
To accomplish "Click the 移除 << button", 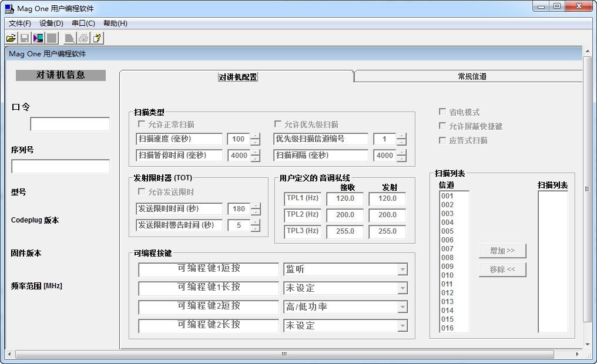I will (502, 269).
